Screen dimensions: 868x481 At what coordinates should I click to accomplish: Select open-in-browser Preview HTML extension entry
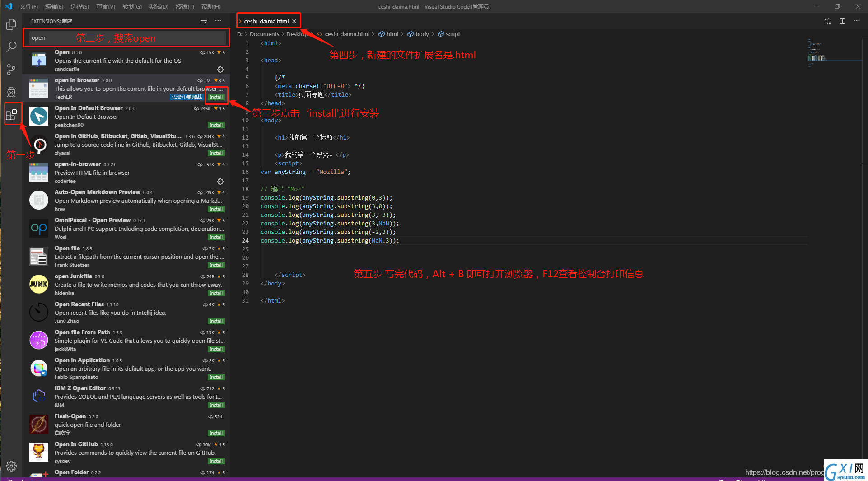(126, 173)
